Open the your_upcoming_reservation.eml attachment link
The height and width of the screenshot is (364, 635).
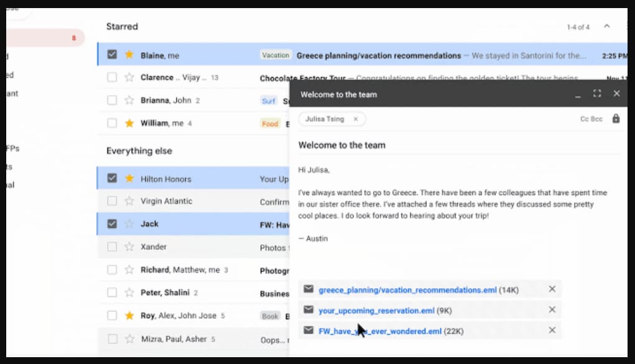pos(376,311)
